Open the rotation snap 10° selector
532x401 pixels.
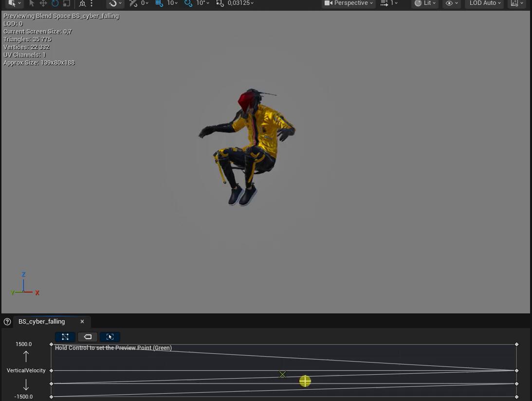[201, 3]
